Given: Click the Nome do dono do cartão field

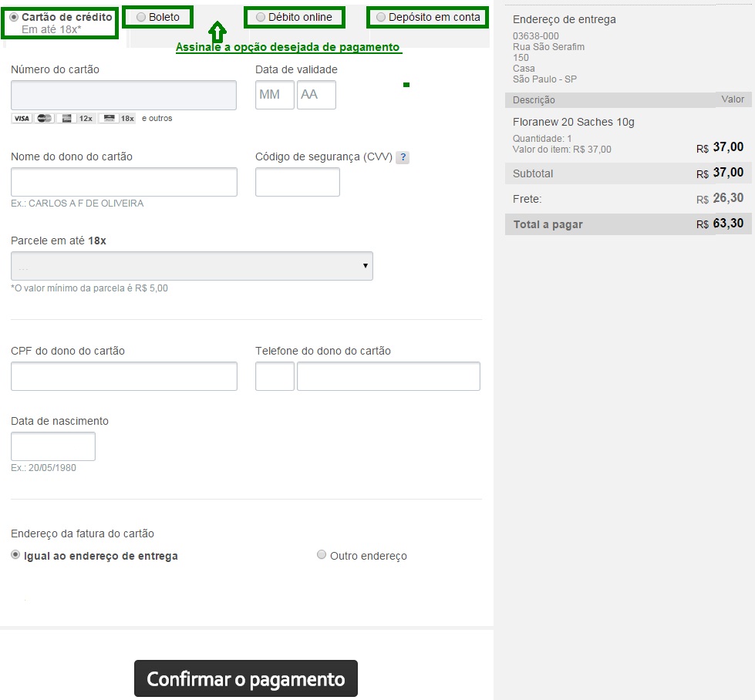Looking at the screenshot, I should click(x=123, y=182).
